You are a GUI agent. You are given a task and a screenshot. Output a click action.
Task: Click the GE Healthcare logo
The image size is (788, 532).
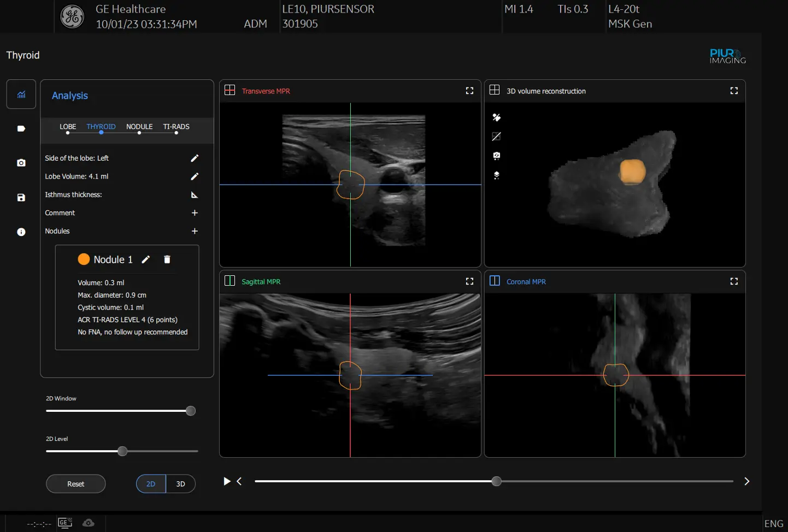click(72, 16)
